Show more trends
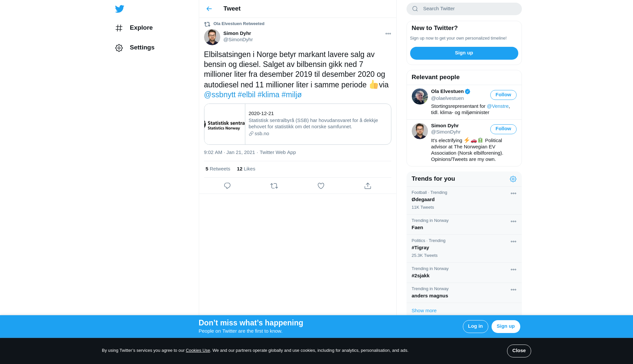The height and width of the screenshot is (364, 633). (x=424, y=311)
